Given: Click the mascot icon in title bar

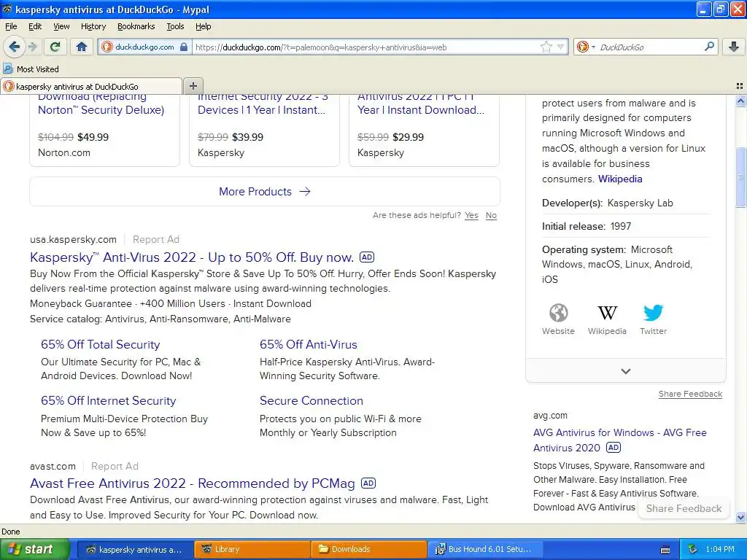Looking at the screenshot, I should coord(7,9).
